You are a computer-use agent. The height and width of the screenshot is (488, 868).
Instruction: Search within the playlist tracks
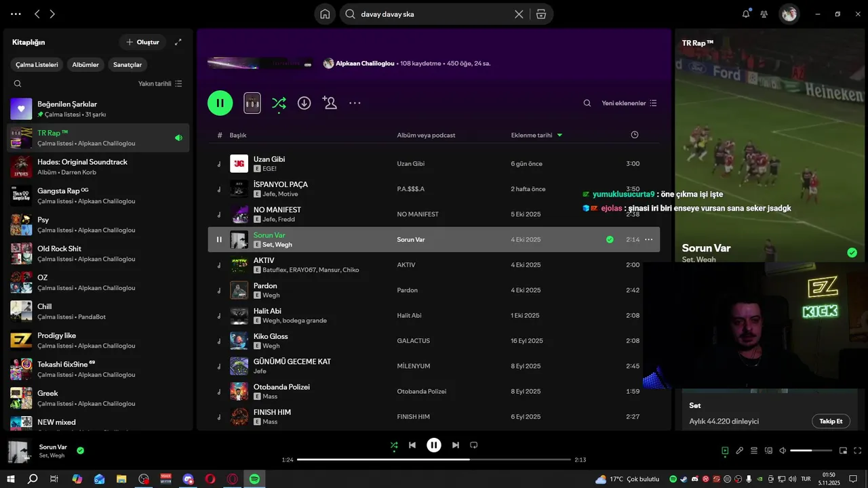[587, 103]
